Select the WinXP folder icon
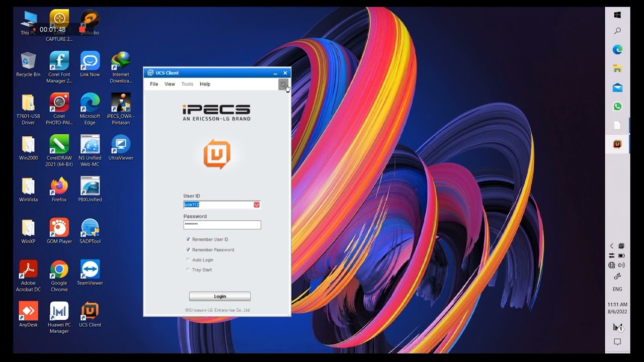 pos(28,231)
